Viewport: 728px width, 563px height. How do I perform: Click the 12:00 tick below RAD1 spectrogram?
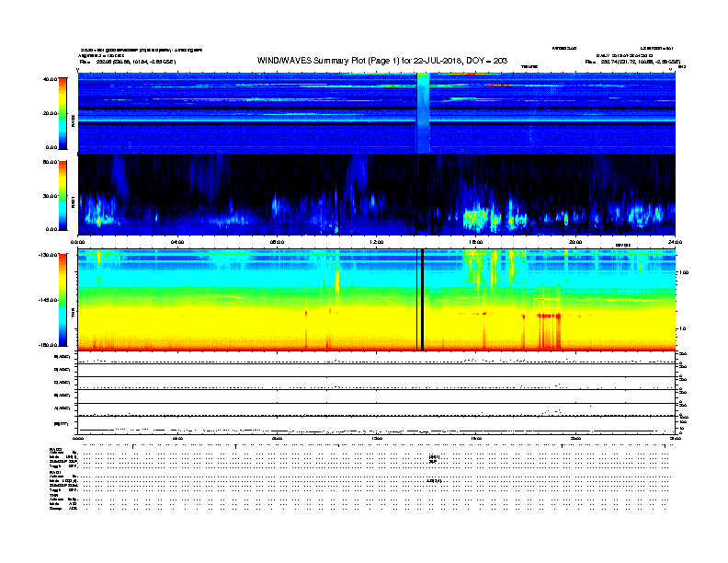pyautogui.click(x=377, y=242)
